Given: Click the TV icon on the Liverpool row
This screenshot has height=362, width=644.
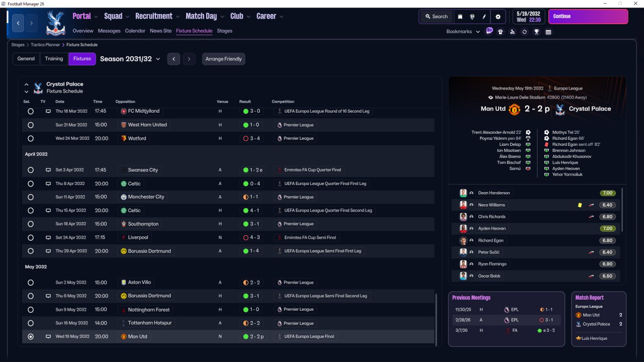Looking at the screenshot, I should (x=48, y=237).
